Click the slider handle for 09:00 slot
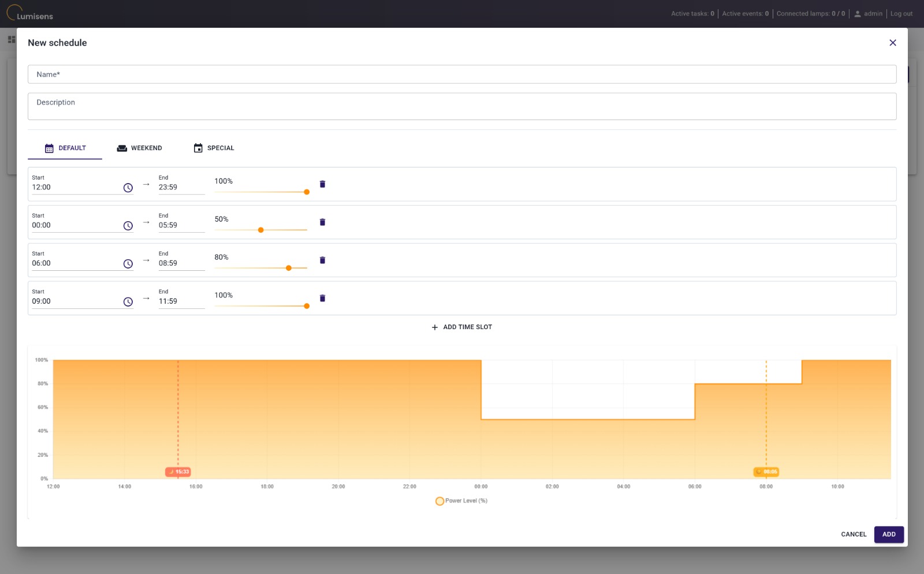 (x=307, y=307)
